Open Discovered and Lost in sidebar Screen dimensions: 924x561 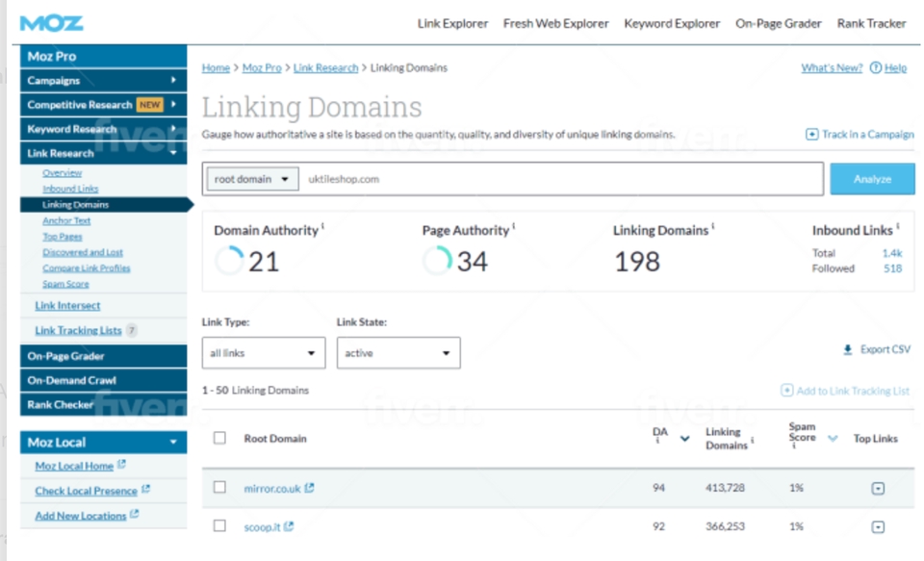coord(83,252)
